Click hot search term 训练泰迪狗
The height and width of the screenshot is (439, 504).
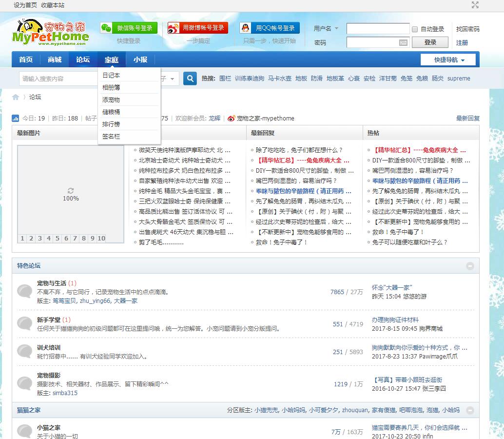click(250, 79)
